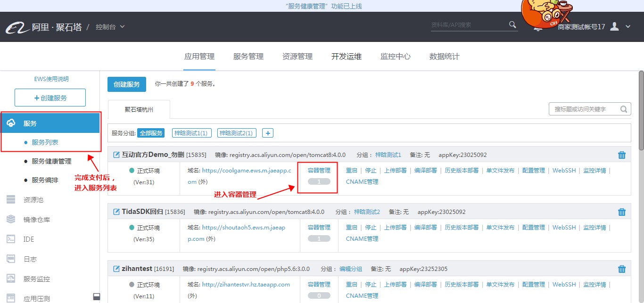Edit name icon for TidaSDK回归
This screenshot has width=644, height=303.
click(x=116, y=212)
